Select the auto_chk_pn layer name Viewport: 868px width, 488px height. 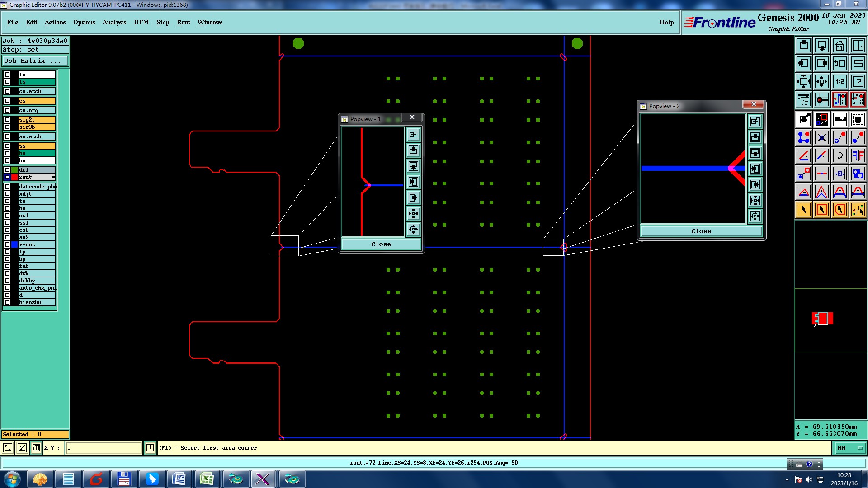point(37,288)
